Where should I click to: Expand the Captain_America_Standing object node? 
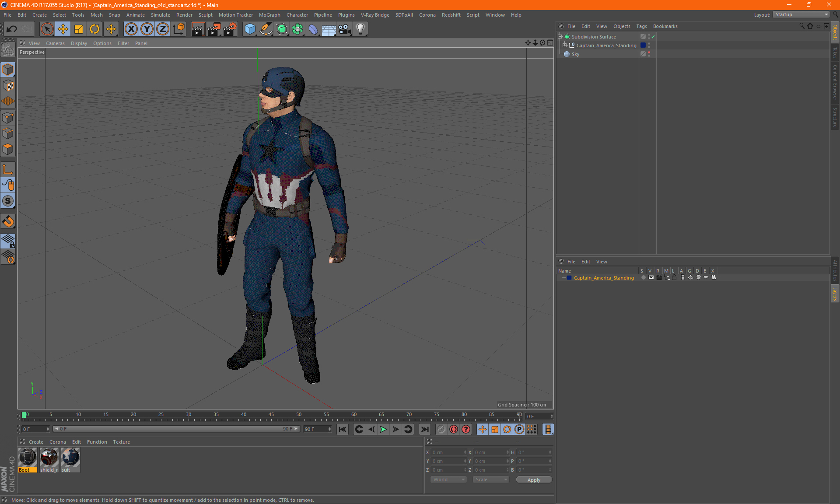(x=565, y=45)
